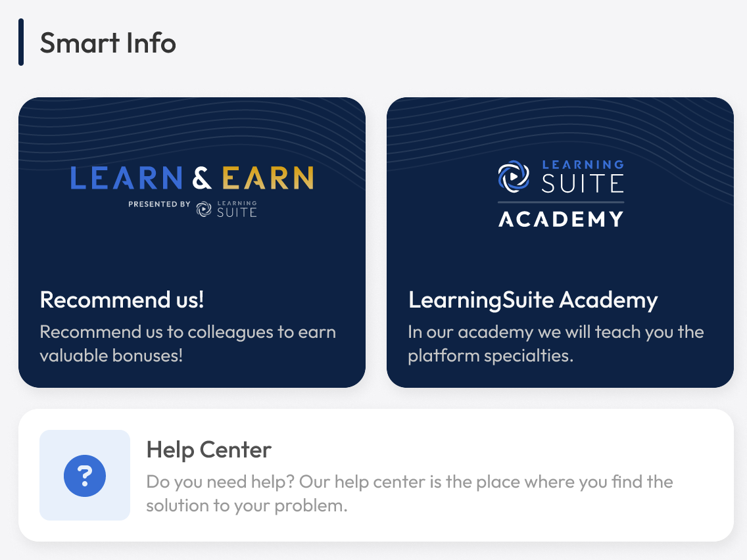Open the Help Center title
This screenshot has height=560, width=747.
pos(208,450)
